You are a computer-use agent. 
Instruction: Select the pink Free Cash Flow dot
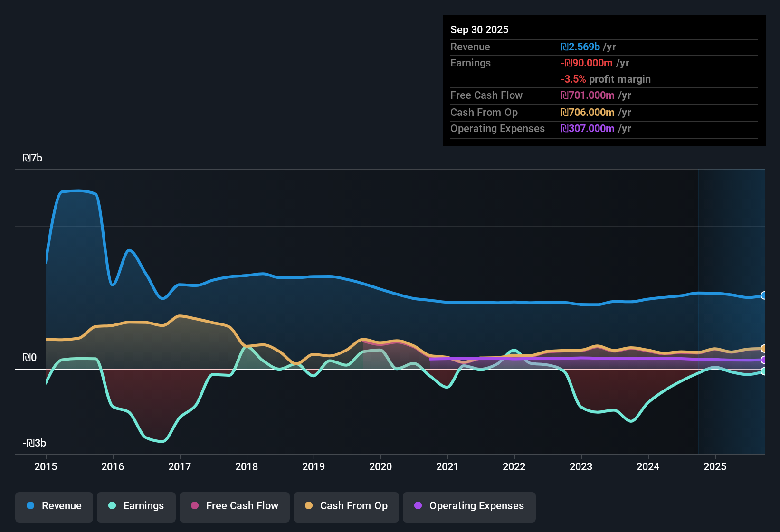click(195, 506)
